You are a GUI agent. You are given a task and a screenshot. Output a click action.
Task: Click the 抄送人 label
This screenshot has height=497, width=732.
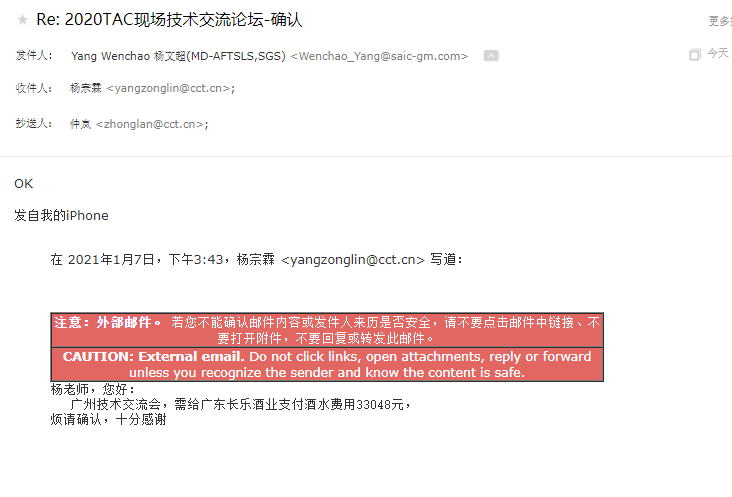(34, 124)
